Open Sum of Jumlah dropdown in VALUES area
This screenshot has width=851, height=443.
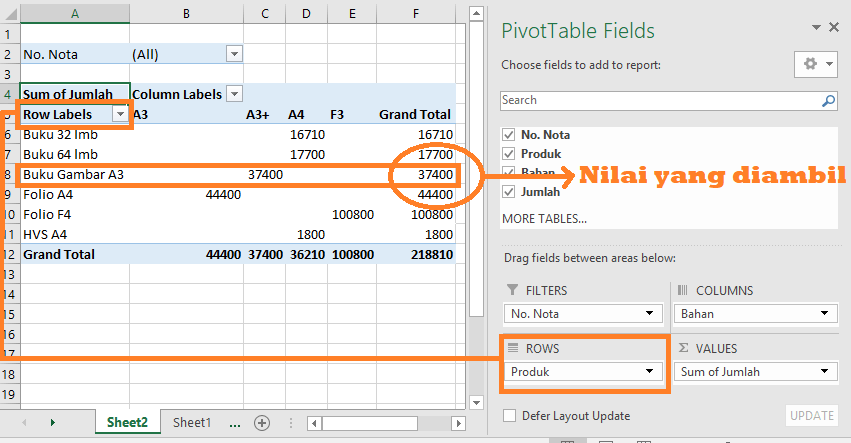[824, 371]
